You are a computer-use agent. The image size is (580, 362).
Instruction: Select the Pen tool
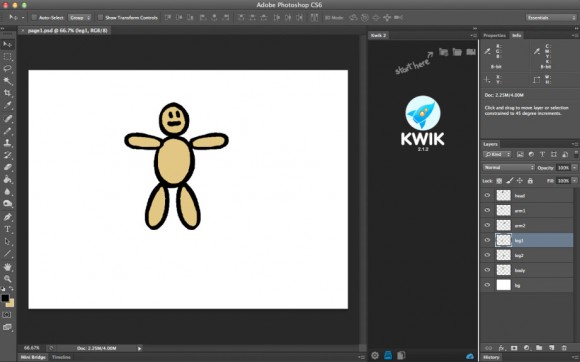point(7,217)
